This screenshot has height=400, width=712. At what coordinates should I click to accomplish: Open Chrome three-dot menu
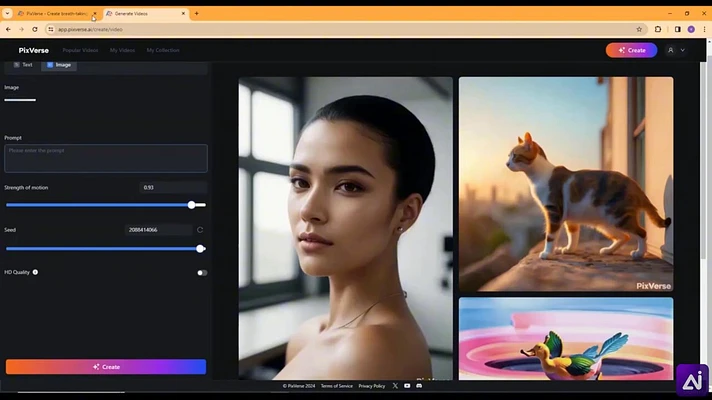(704, 29)
